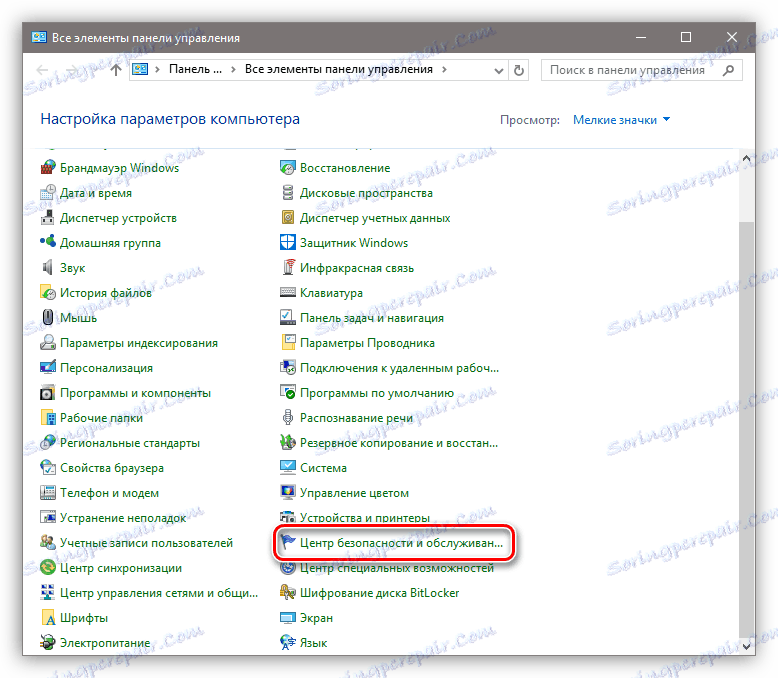Screen dimensions: 778x678
Task: Click the scrollbar up arrow
Action: tap(746, 158)
